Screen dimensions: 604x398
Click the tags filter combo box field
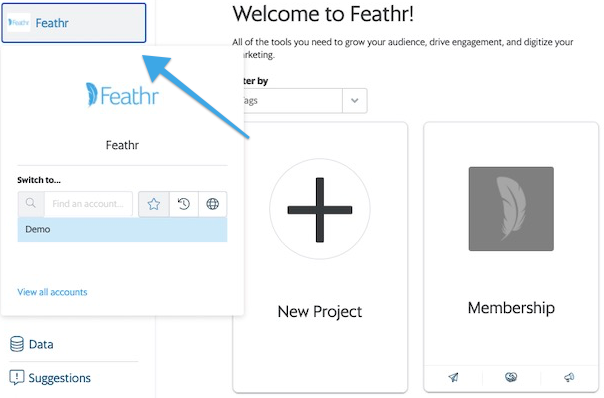[x=300, y=101]
